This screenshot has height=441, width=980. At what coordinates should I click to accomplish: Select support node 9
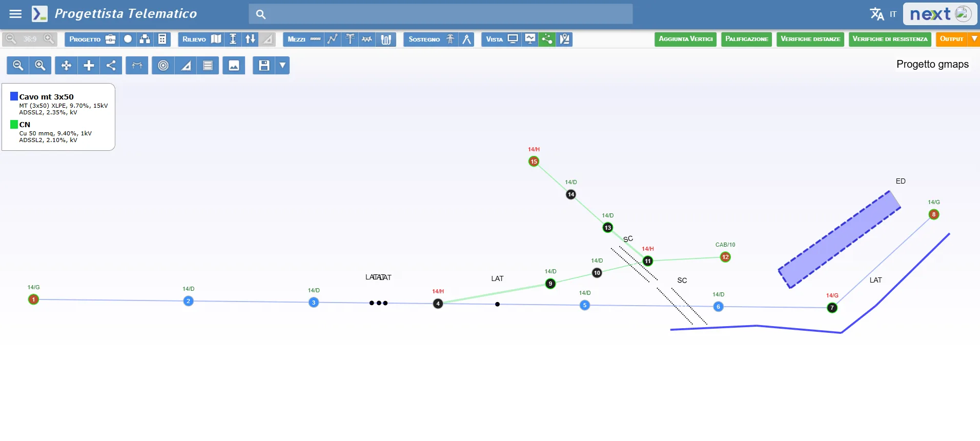point(550,284)
